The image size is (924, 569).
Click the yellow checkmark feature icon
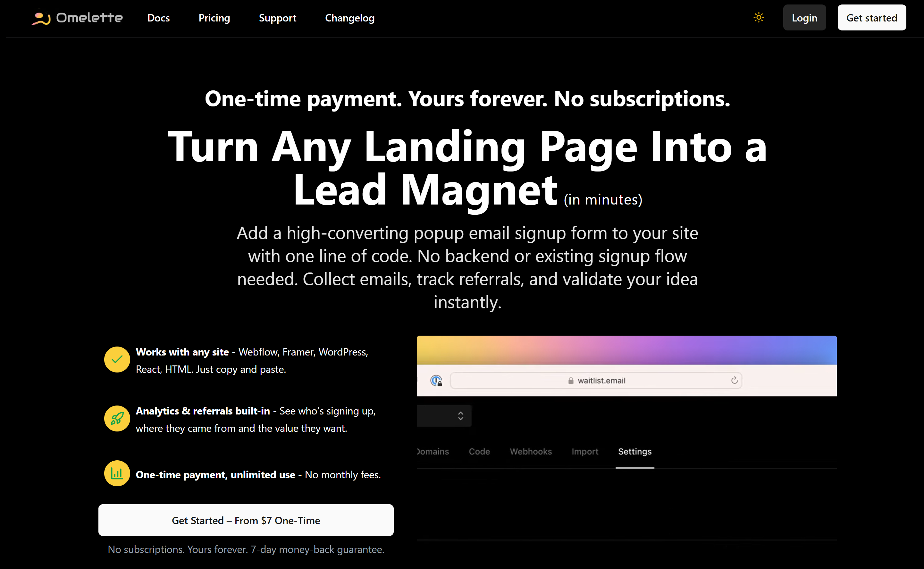tap(117, 359)
